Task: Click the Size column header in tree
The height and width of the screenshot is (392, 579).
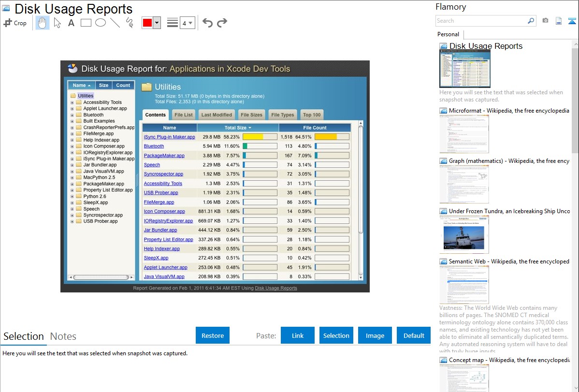Action: tap(104, 86)
